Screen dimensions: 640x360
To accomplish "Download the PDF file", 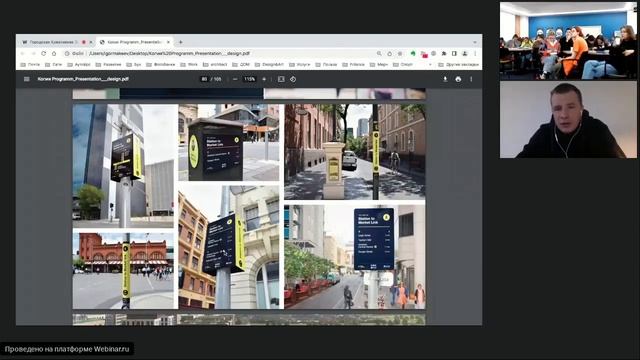I will coord(445,79).
